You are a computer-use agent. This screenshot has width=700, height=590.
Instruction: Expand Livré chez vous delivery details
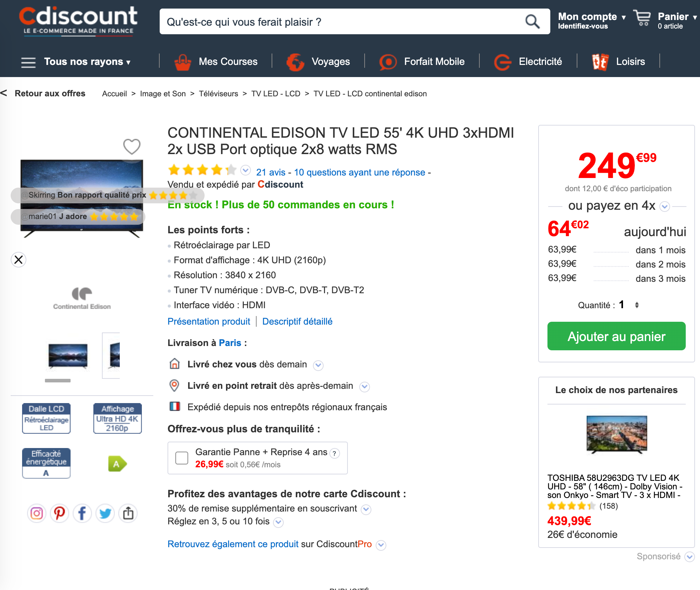coord(318,365)
